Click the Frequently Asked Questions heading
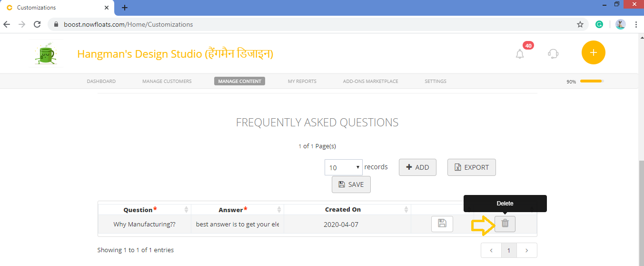The width and height of the screenshot is (644, 266). [x=317, y=123]
